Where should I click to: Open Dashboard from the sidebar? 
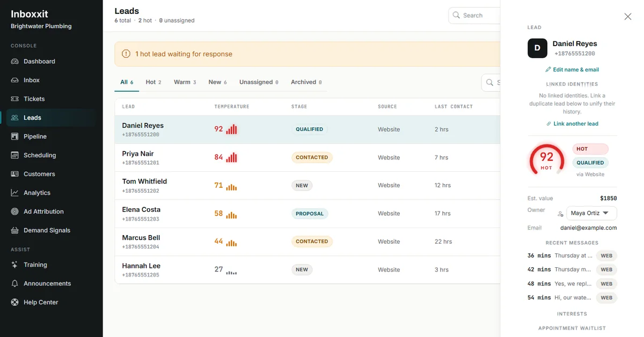pyautogui.click(x=52, y=61)
